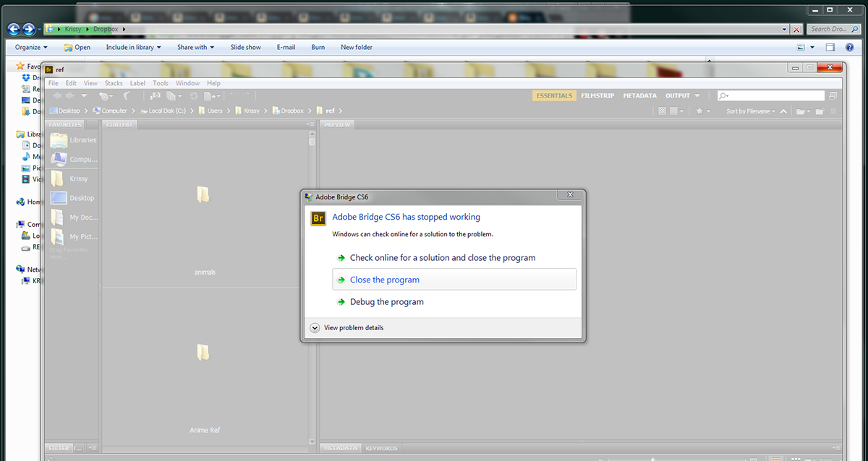Select the boomerang Return to Adobe Photoshop icon
Screen dimensions: 868x461
pos(124,96)
